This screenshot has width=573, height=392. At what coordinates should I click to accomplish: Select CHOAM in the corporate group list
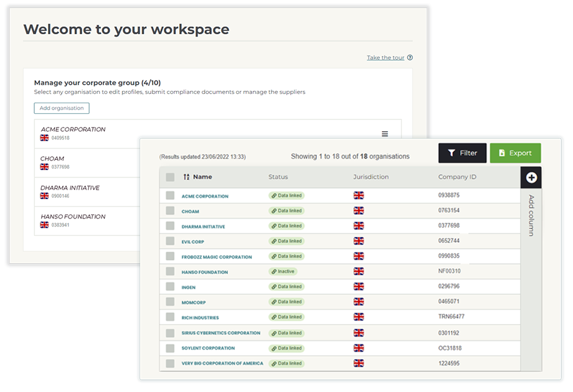pos(52,159)
